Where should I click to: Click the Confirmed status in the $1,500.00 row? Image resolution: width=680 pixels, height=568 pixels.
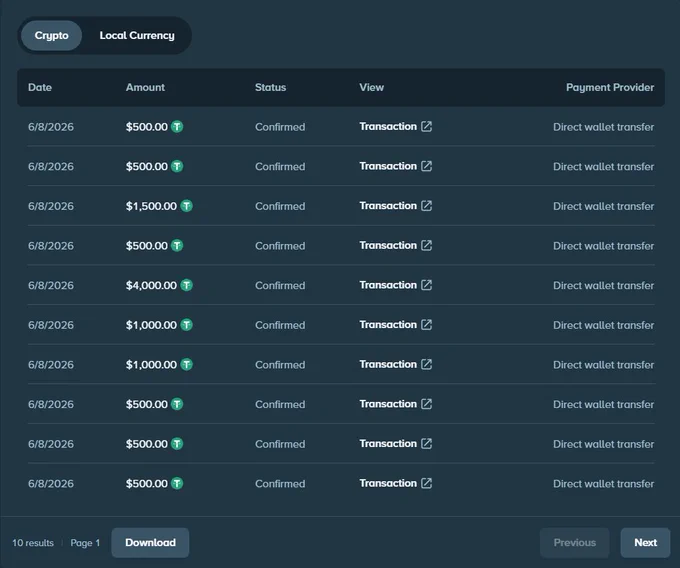pos(280,206)
